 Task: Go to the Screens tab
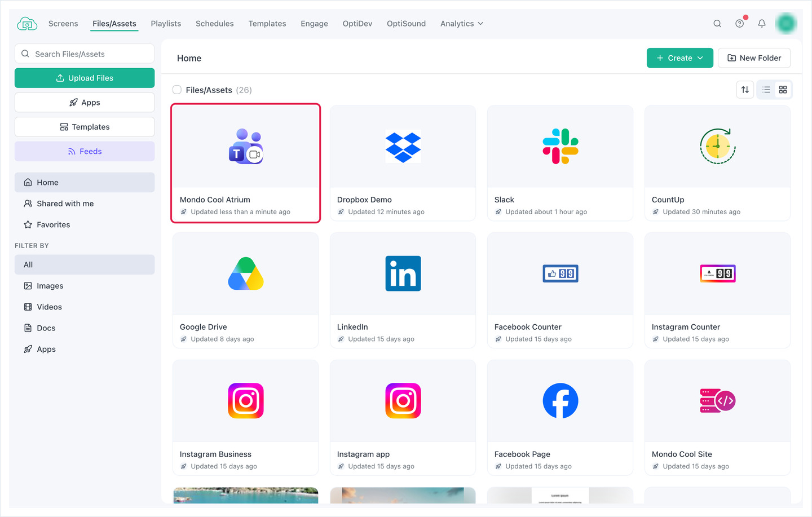coord(63,24)
